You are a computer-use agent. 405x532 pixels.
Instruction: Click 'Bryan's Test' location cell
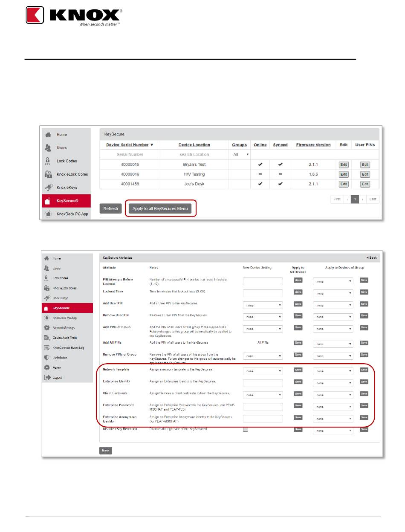[194, 165]
